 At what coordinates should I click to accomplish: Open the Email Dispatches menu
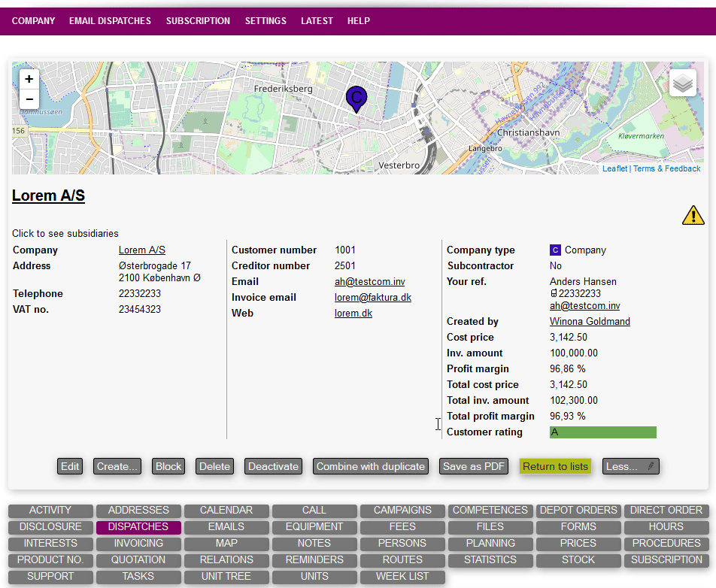click(x=110, y=21)
